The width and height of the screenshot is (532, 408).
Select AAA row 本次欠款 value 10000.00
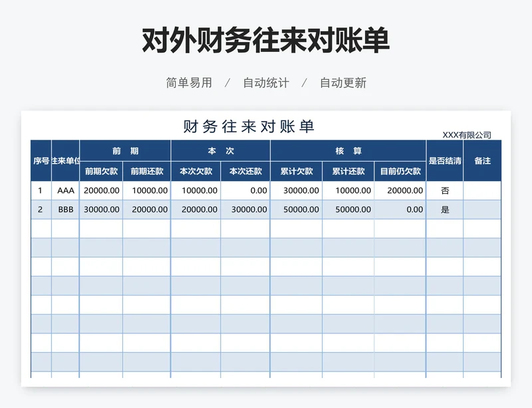pos(196,190)
